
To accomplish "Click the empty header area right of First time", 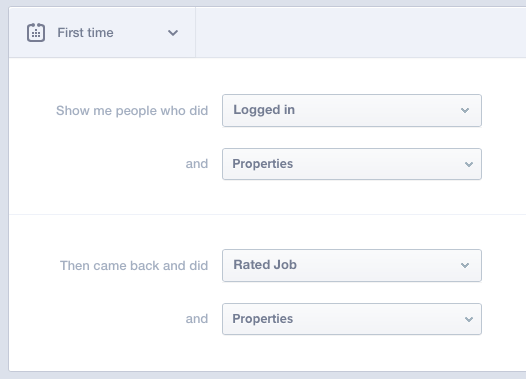I will 361,33.
